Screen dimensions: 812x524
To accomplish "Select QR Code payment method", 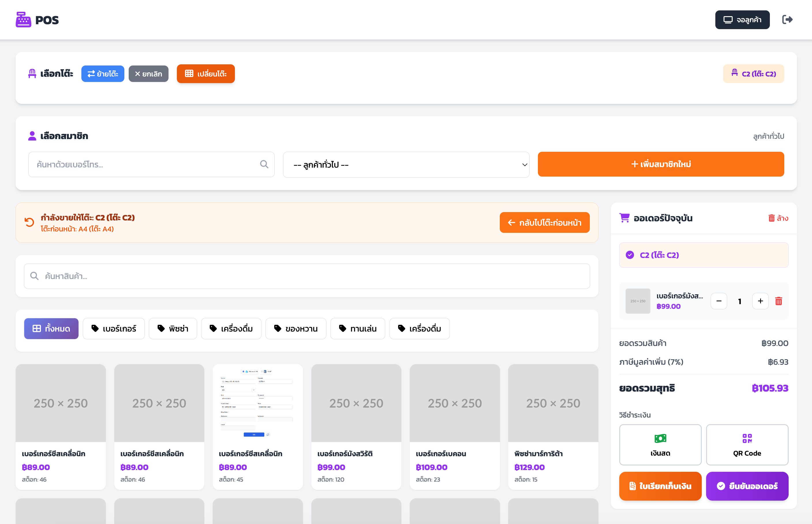I will coord(747,444).
